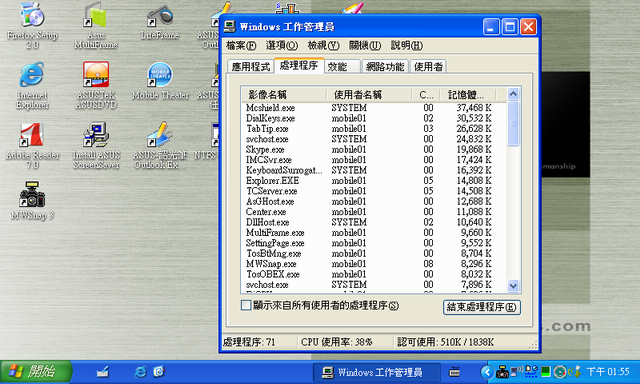The image size is (640, 384).
Task: Open the Firefox Setup 2.0 desktop icon
Action: click(32, 25)
